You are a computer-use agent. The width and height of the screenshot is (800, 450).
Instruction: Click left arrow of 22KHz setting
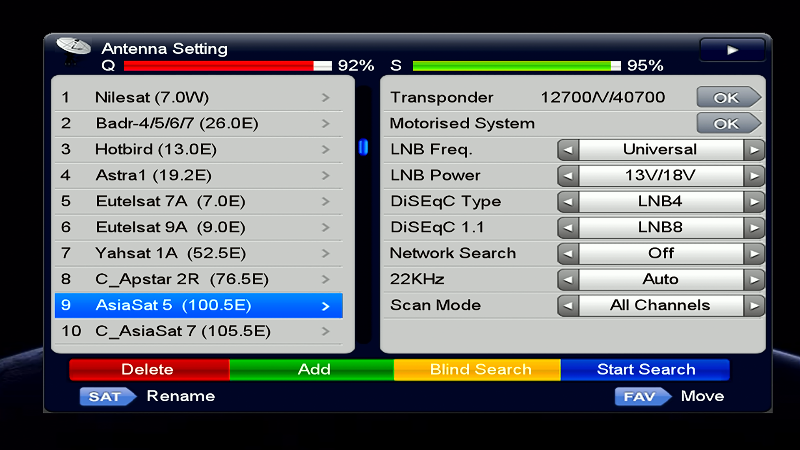(568, 280)
